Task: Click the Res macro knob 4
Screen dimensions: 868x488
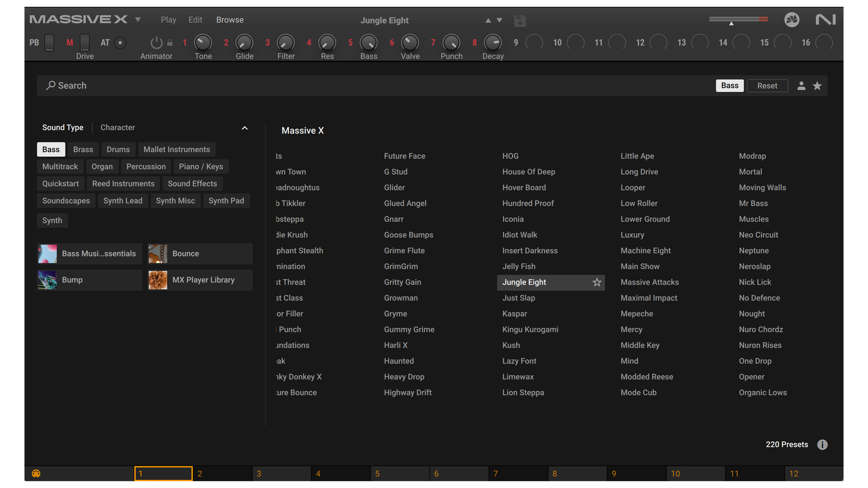Action: 327,42
